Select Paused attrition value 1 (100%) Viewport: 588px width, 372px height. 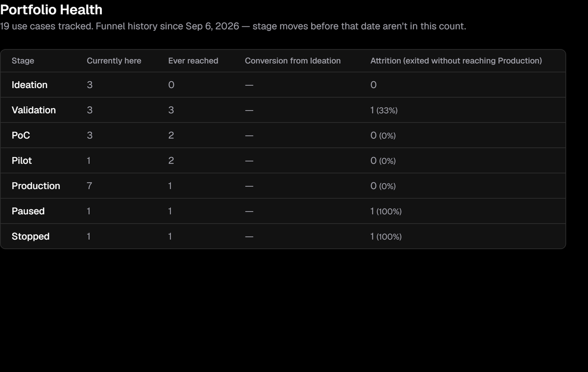click(x=386, y=211)
